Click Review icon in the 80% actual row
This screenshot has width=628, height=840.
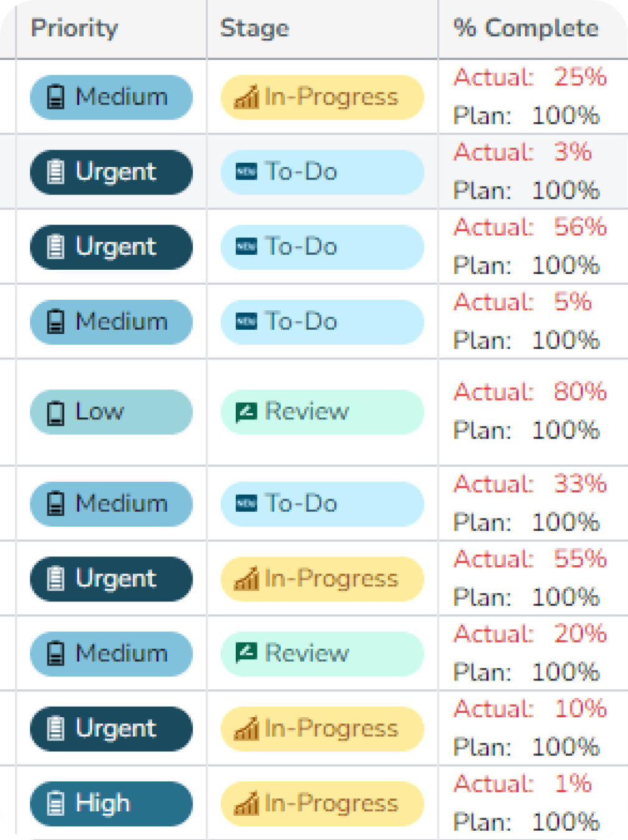coord(246,411)
